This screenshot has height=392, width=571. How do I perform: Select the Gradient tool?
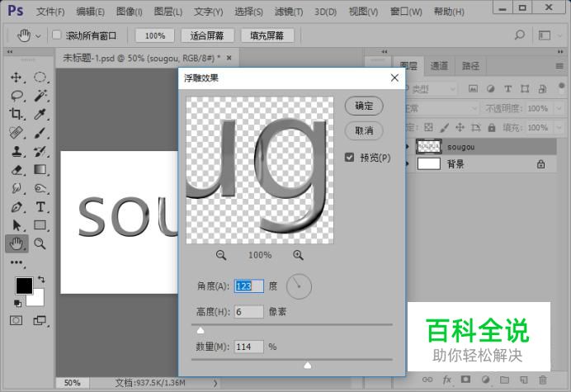pos(40,169)
